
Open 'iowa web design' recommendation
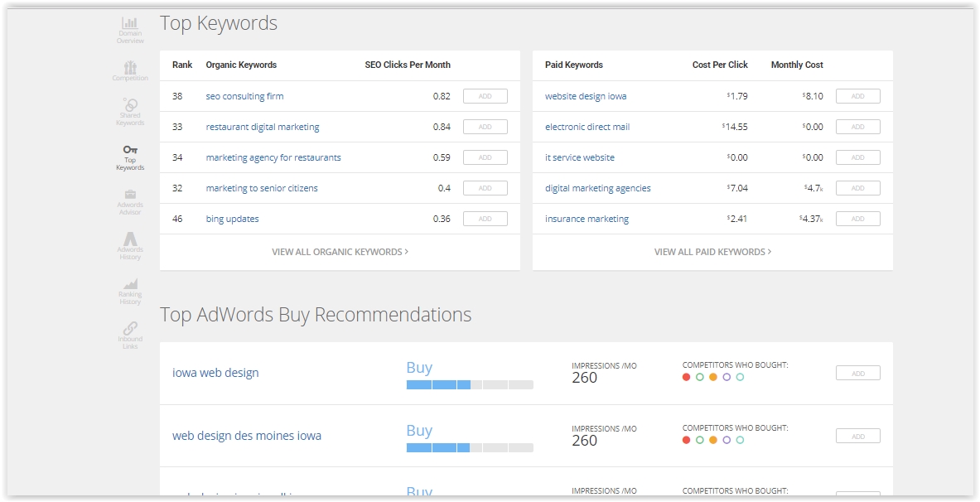pos(215,373)
